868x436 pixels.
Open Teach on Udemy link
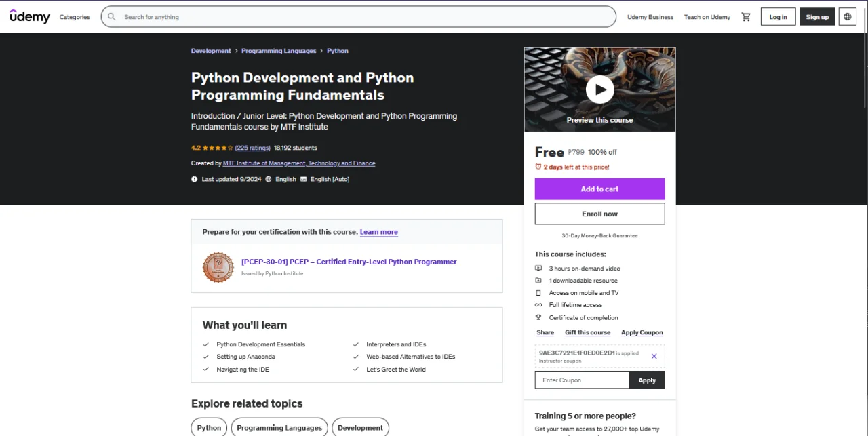pos(707,17)
